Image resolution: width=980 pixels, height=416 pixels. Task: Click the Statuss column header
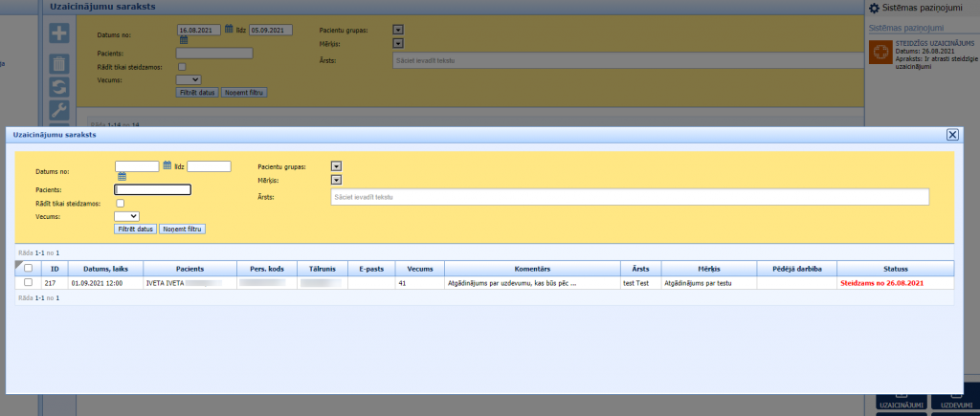pos(895,269)
